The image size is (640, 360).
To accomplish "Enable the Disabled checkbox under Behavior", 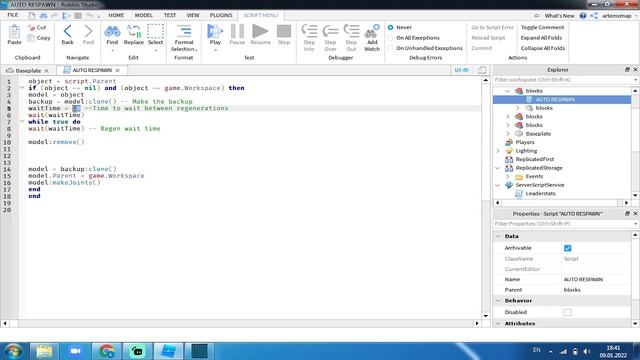I will (567, 312).
